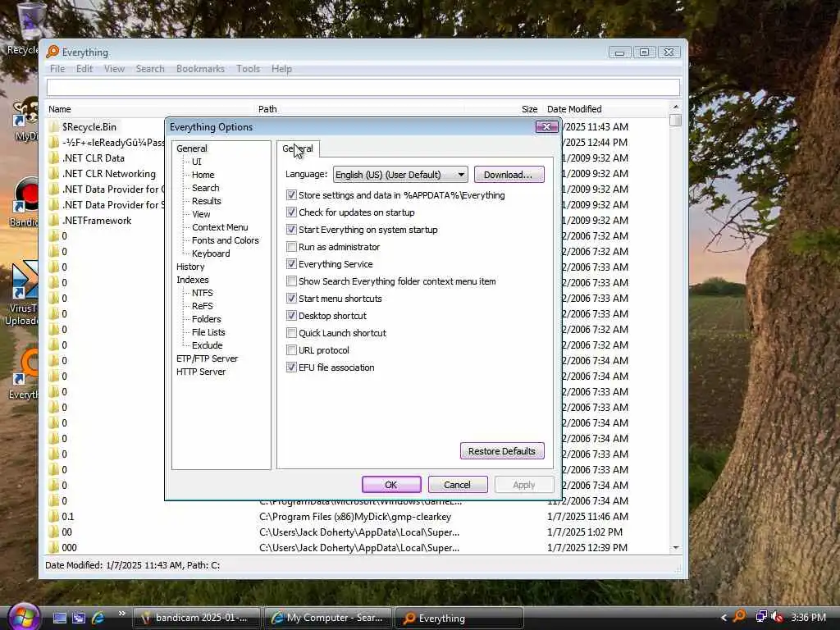Open the Edit menu
The height and width of the screenshot is (630, 840).
(84, 69)
